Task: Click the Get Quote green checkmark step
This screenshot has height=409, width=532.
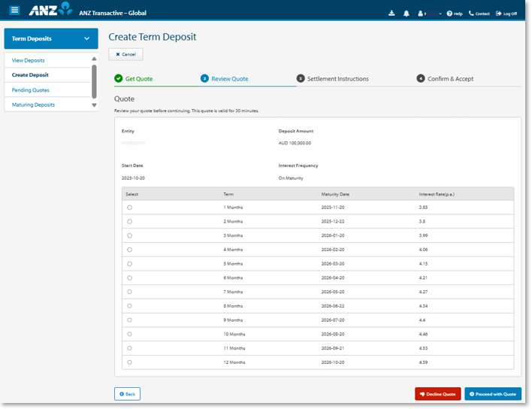Action: (119, 78)
